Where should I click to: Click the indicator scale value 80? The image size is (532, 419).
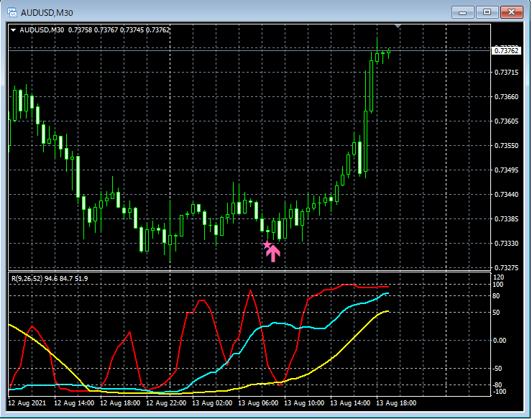[496, 296]
